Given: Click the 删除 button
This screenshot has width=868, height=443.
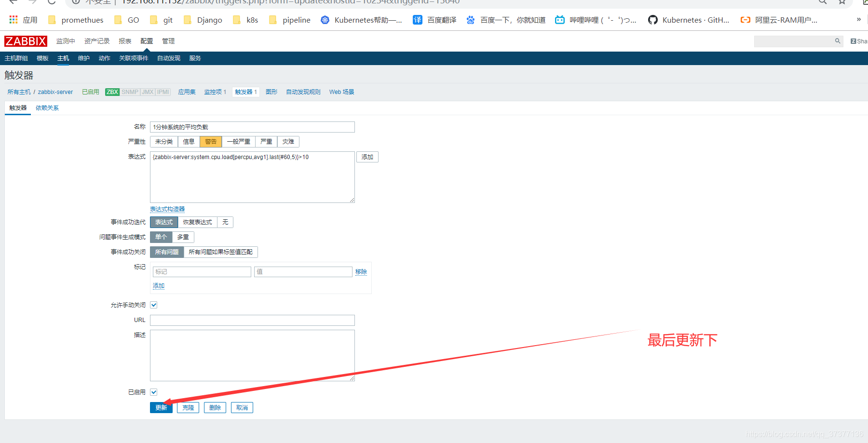Looking at the screenshot, I should click(215, 408).
